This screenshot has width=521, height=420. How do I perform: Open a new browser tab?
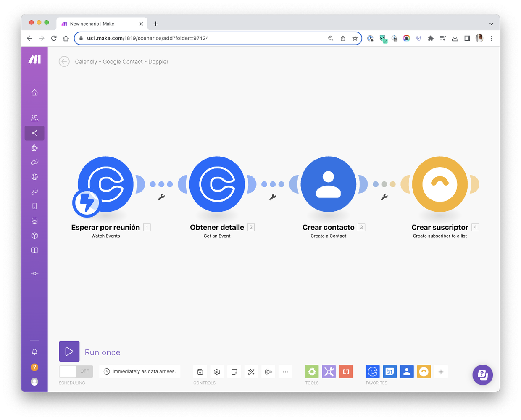tap(156, 24)
